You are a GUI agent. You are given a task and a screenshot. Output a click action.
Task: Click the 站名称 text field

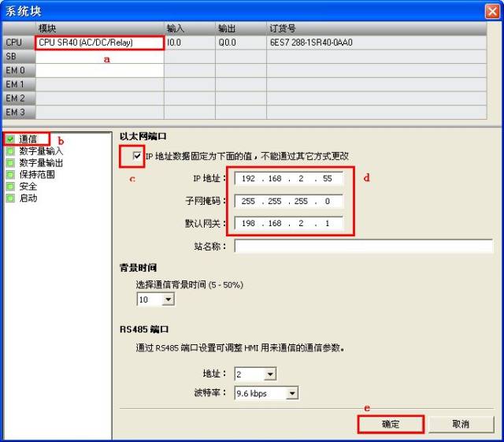tap(363, 247)
